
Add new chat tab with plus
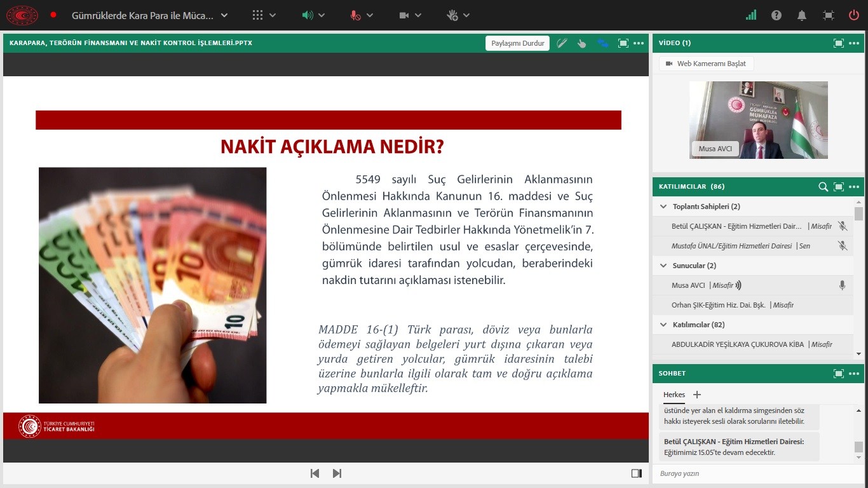click(x=697, y=395)
